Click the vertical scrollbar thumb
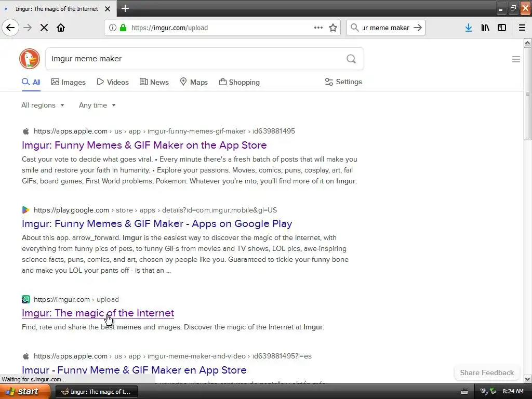Viewport: 532px width, 399px height. click(x=528, y=94)
